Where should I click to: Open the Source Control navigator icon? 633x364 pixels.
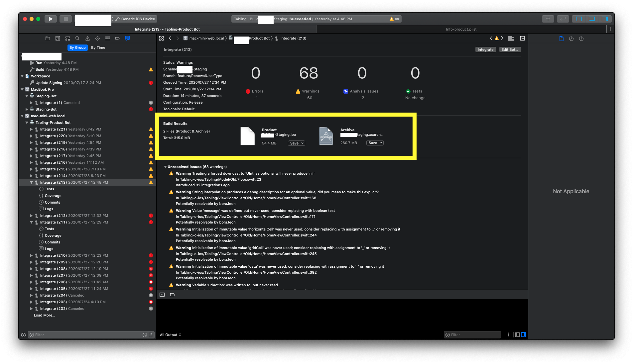(58, 39)
